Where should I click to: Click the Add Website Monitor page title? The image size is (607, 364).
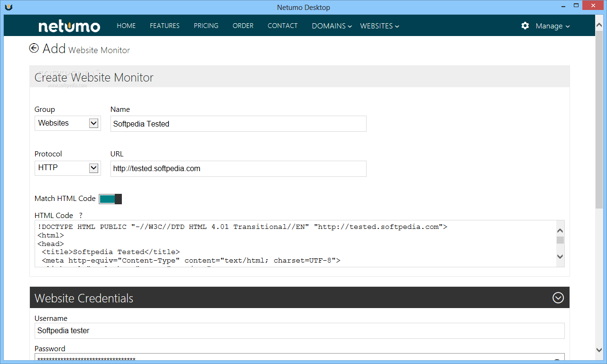coord(86,49)
